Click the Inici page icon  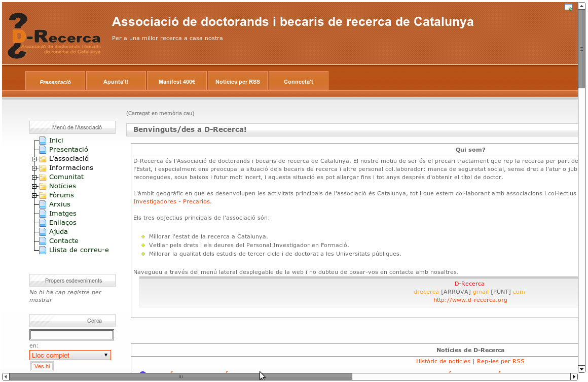coord(43,141)
